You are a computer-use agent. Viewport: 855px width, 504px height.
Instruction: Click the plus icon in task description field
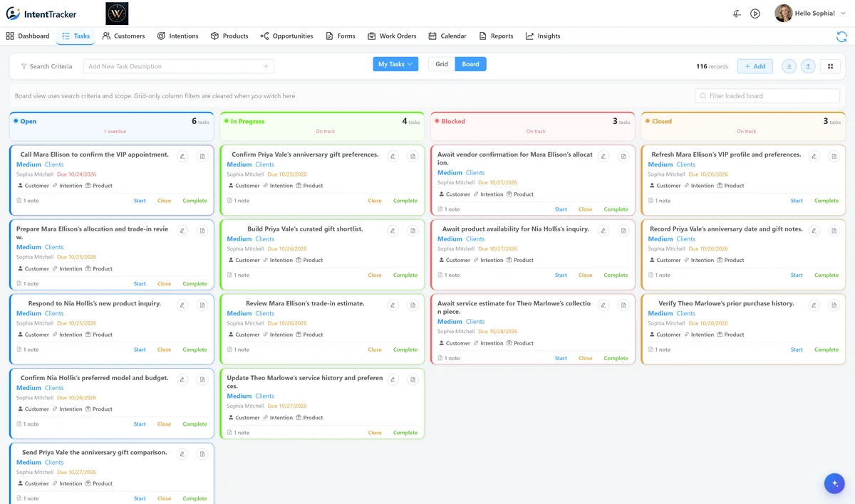click(266, 66)
